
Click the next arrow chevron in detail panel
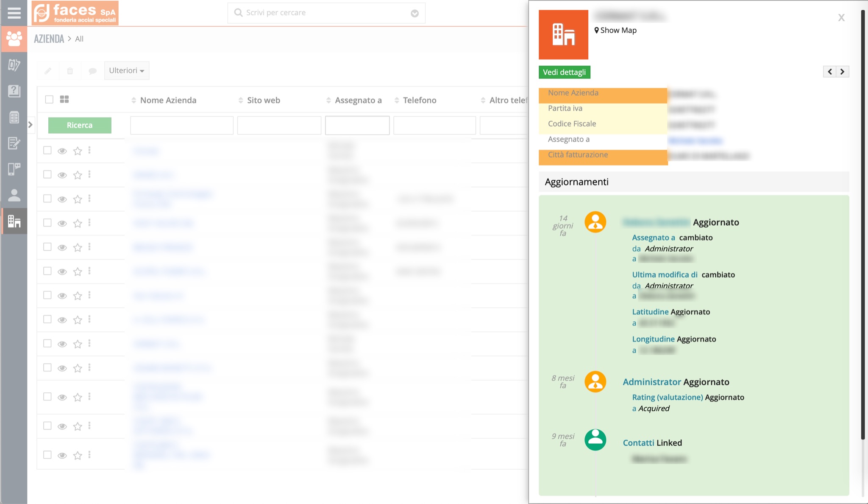[x=842, y=72]
